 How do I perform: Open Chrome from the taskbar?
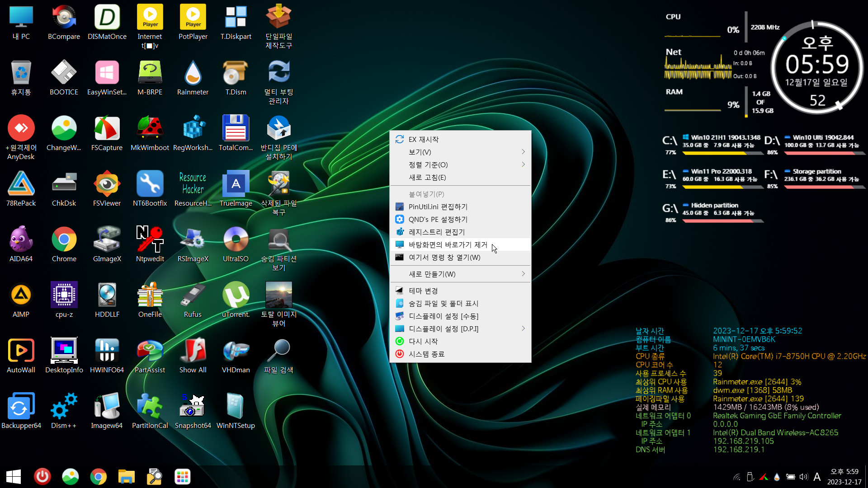(98, 477)
